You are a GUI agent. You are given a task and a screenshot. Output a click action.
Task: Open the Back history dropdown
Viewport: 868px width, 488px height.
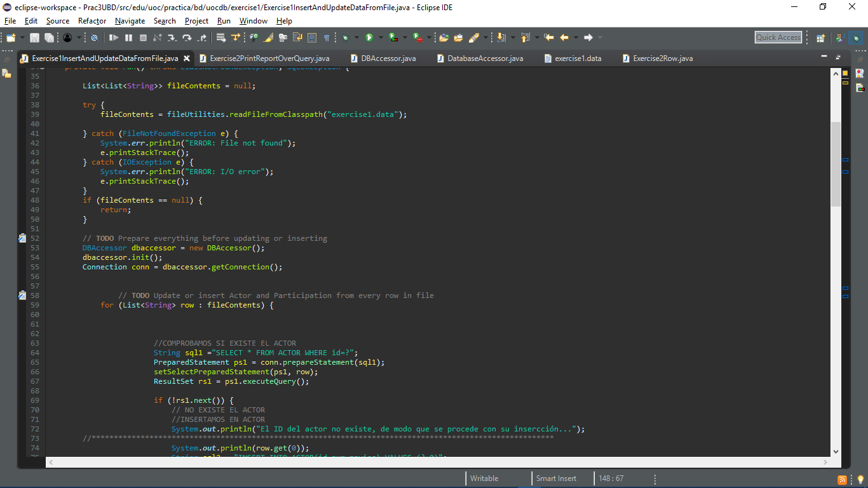pyautogui.click(x=576, y=37)
